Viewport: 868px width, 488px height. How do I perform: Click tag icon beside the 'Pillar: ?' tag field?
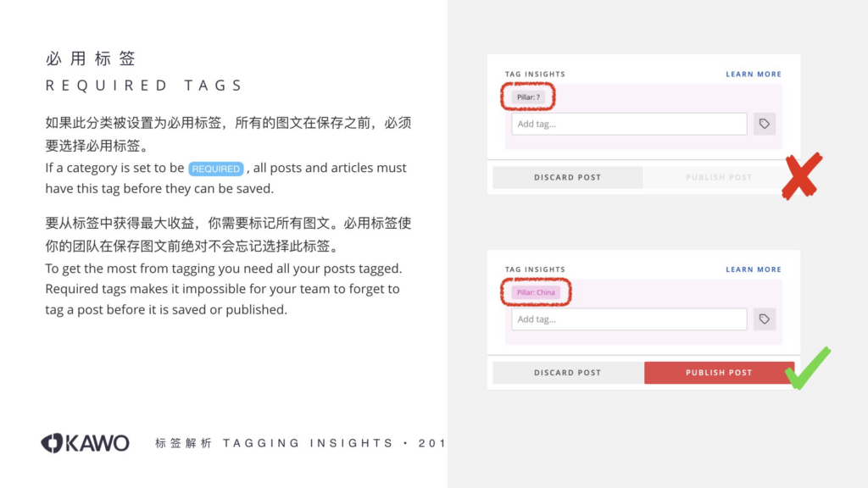coord(765,124)
